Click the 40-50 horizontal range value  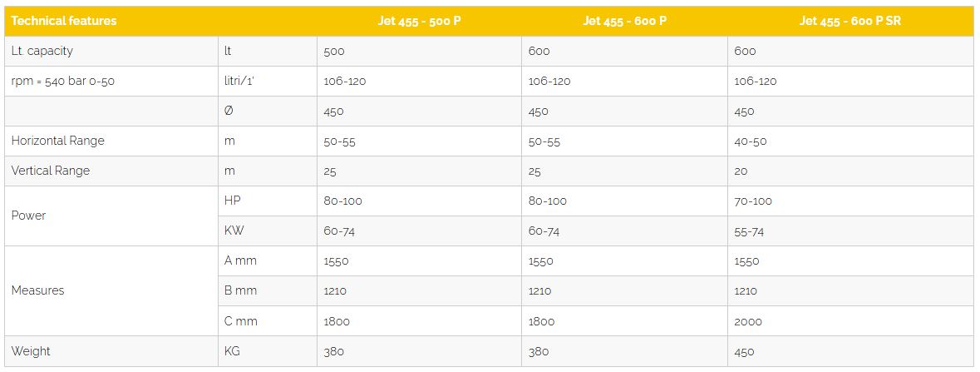coord(751,141)
